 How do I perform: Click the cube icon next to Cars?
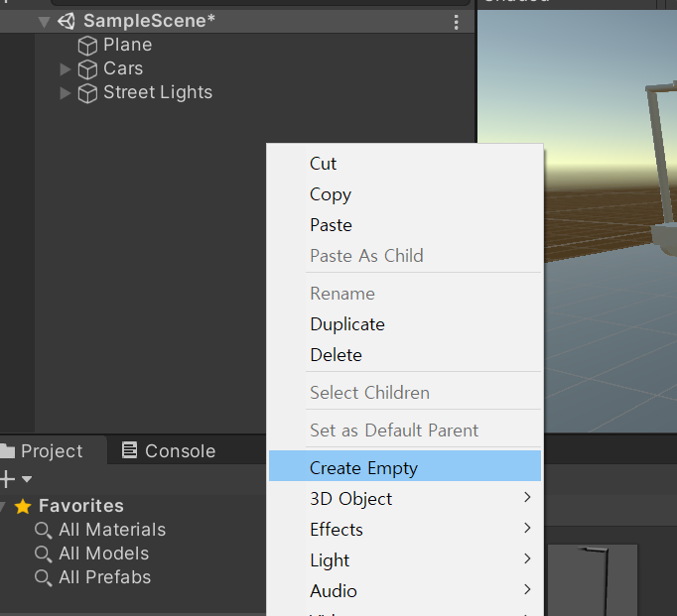pyautogui.click(x=87, y=69)
